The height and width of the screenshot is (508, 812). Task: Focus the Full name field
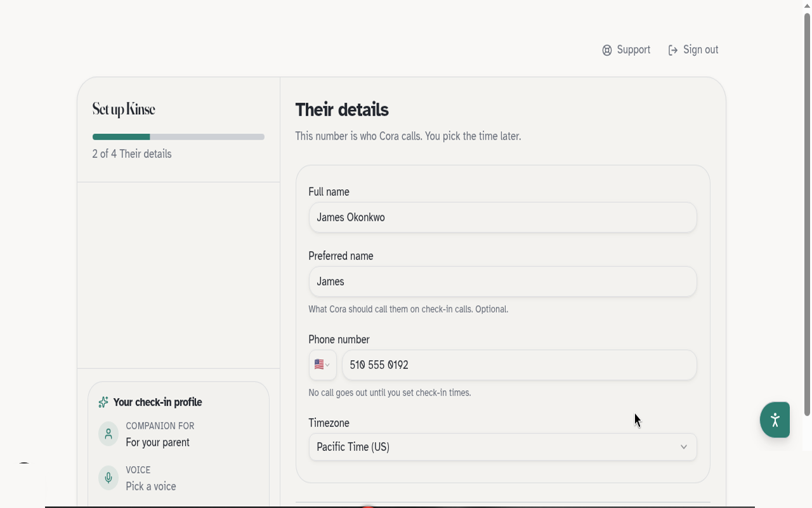tap(502, 217)
